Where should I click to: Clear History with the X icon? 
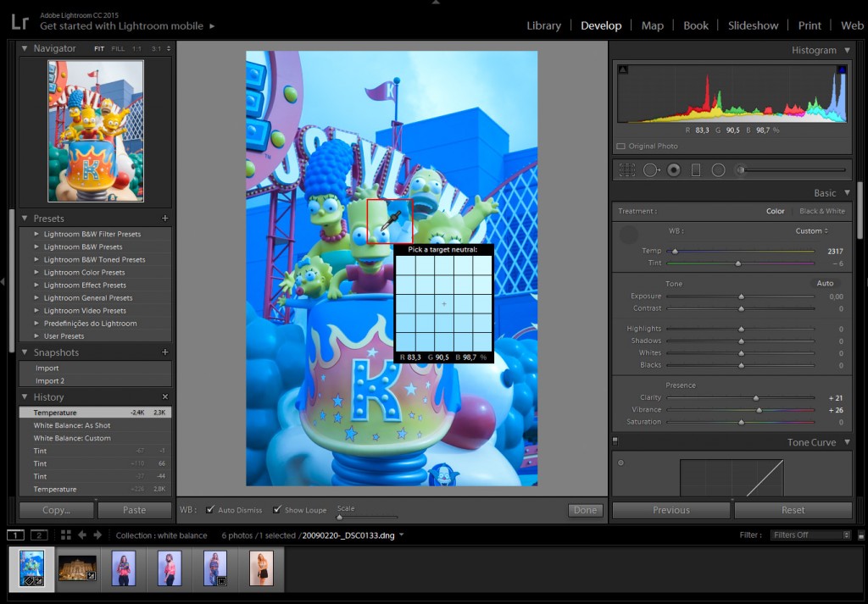pyautogui.click(x=165, y=397)
